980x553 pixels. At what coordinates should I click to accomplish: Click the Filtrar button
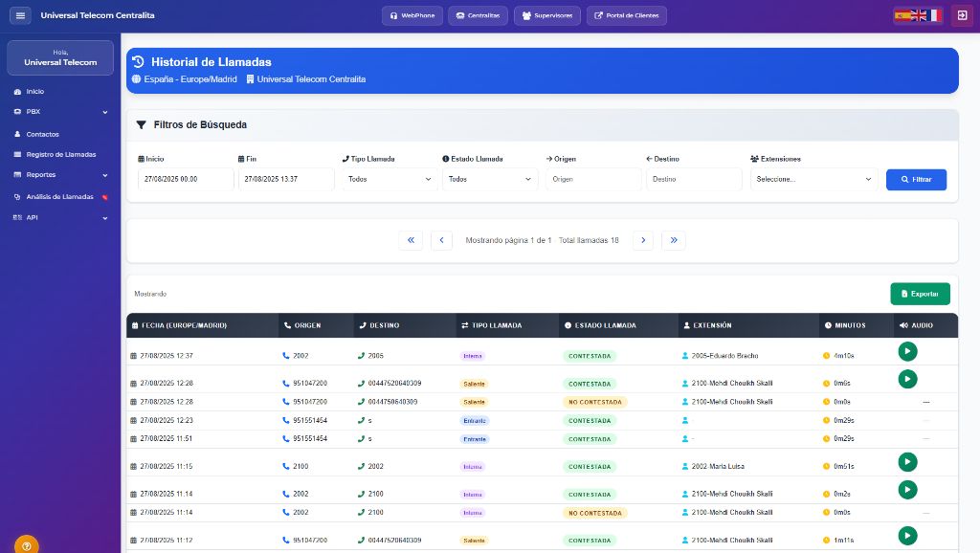[x=916, y=179]
